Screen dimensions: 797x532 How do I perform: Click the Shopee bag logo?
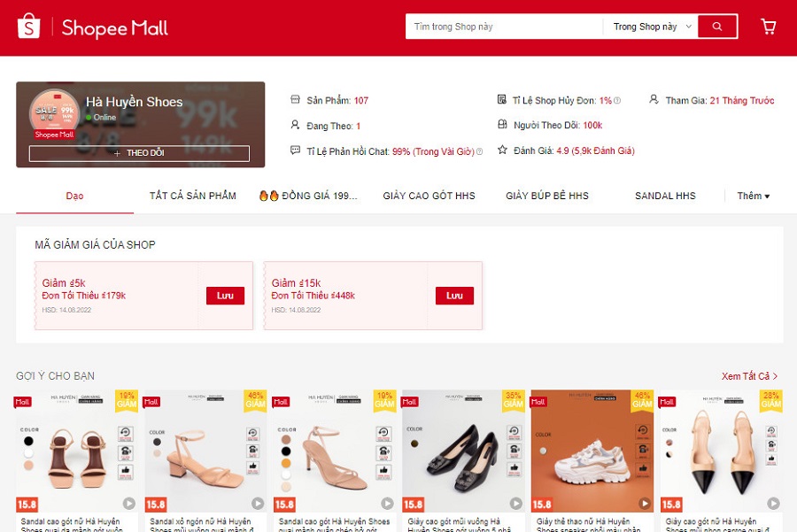coord(28,26)
